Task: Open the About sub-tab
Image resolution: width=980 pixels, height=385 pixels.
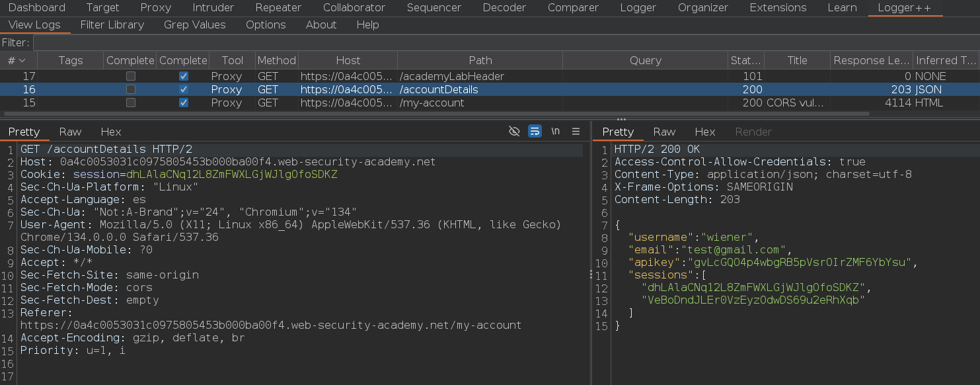Action: [x=321, y=25]
